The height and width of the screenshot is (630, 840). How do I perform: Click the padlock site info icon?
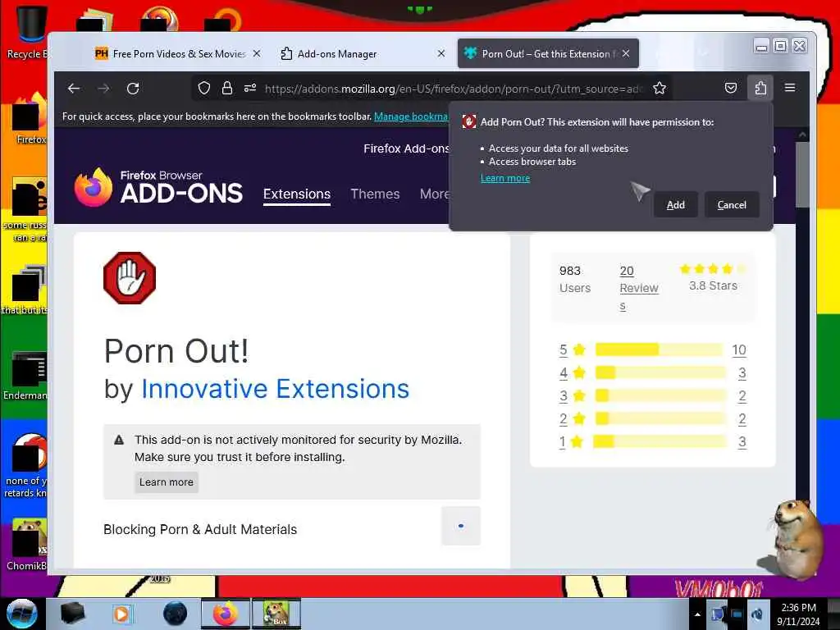(x=227, y=89)
